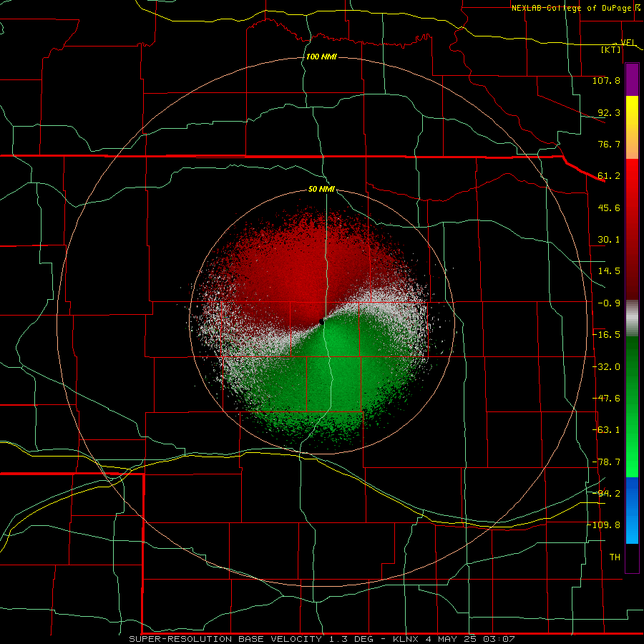This screenshot has width=644, height=644.
Task: Select the 14.5 scale value
Action: [609, 271]
